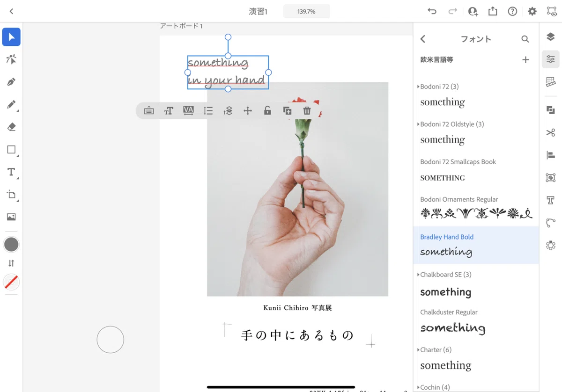Choose Chalkduster Regular font
562x392 pixels.
(476, 320)
